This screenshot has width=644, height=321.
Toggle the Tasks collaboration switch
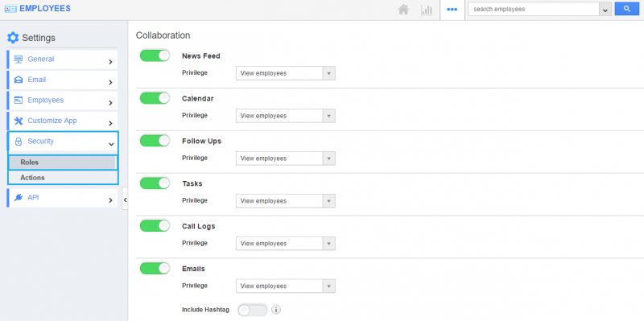[155, 183]
